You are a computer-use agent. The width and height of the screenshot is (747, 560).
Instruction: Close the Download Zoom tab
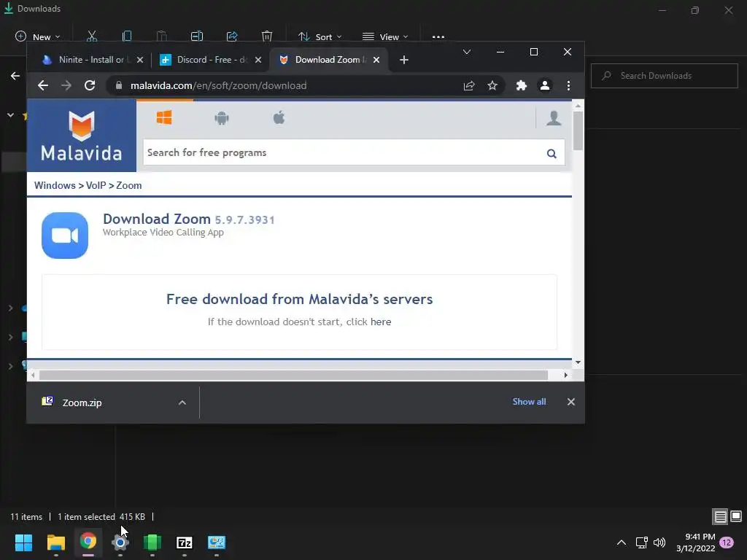tap(376, 60)
